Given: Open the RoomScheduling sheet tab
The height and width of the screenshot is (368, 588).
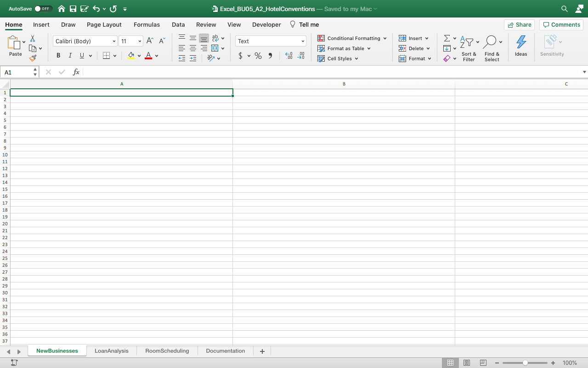Looking at the screenshot, I should click(167, 351).
